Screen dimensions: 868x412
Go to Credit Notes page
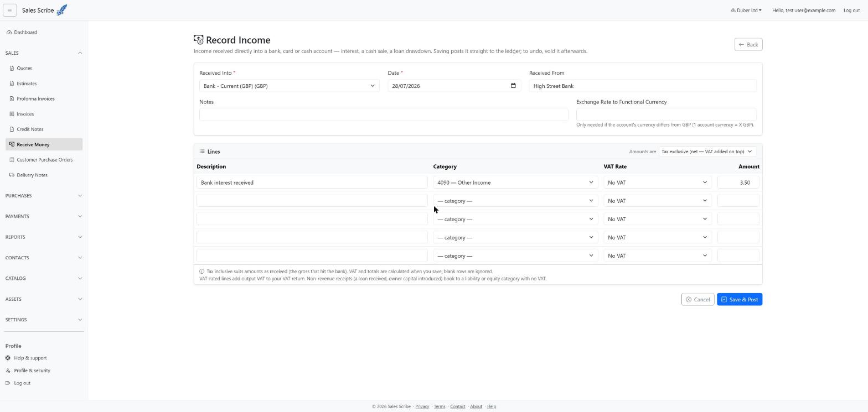click(30, 129)
